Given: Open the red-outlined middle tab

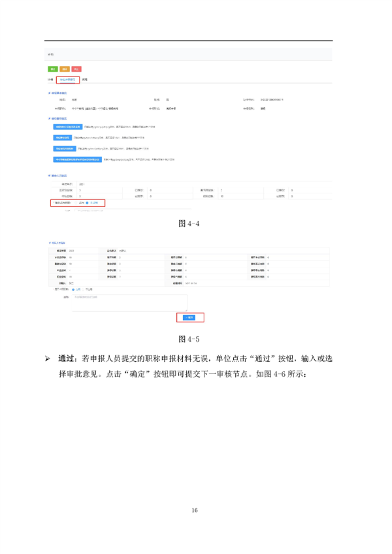Looking at the screenshot, I should (68, 80).
